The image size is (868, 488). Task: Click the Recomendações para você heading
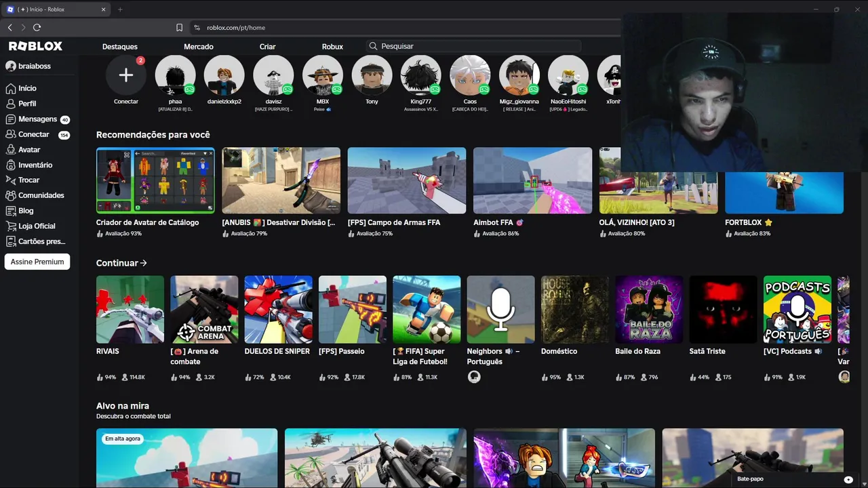click(153, 135)
